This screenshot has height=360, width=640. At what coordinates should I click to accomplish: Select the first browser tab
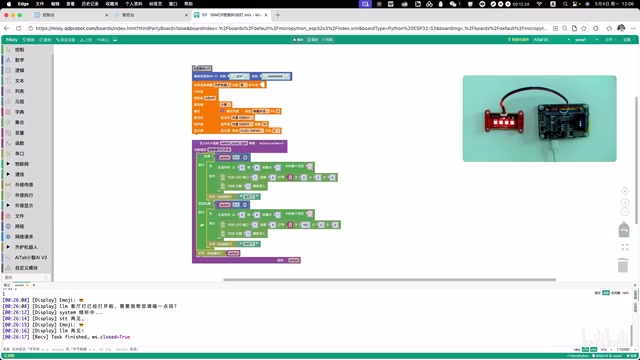[x=71, y=15]
